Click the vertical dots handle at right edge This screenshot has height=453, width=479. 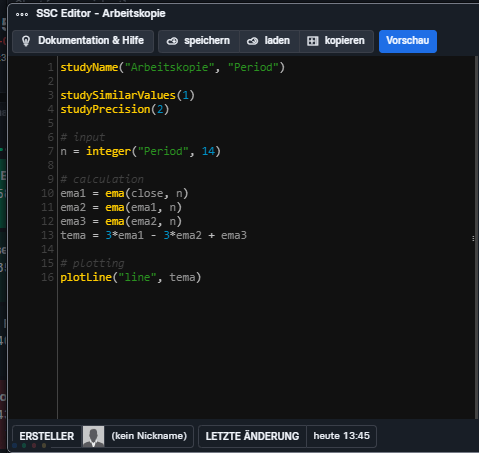473,238
